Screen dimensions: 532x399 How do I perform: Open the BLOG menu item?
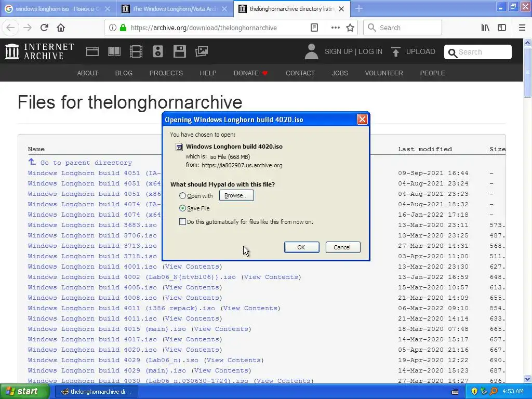tap(124, 73)
